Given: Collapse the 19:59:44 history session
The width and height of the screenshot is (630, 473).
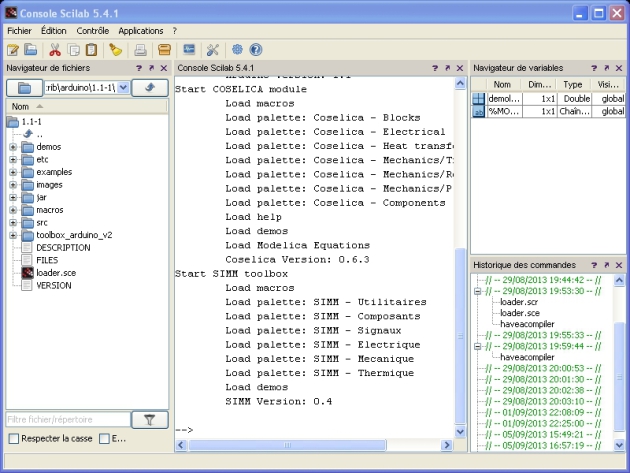Looking at the screenshot, I should pos(477,346).
